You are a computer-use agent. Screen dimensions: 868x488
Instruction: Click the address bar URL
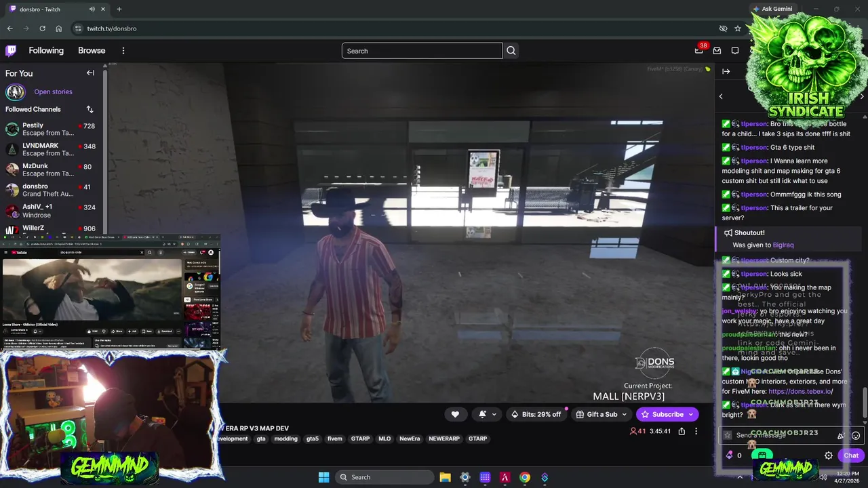click(x=112, y=28)
